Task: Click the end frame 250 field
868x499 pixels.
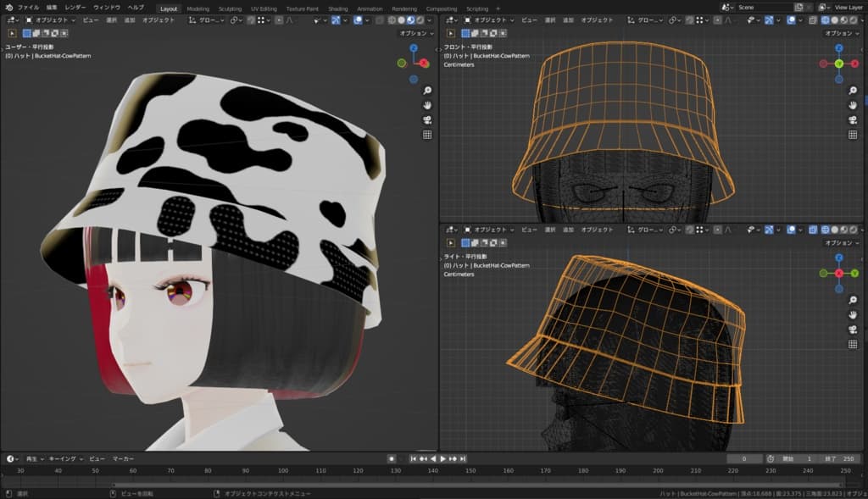Action: pyautogui.click(x=841, y=458)
